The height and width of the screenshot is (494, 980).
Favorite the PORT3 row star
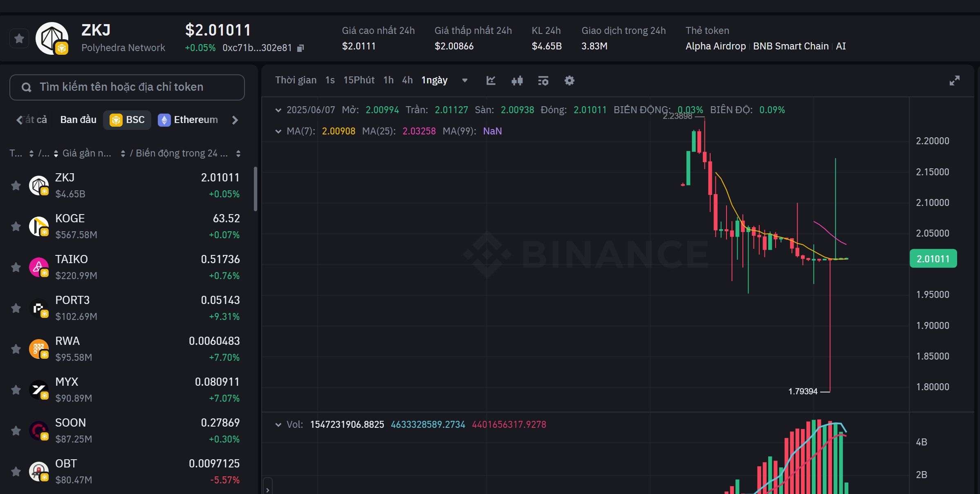pyautogui.click(x=16, y=308)
